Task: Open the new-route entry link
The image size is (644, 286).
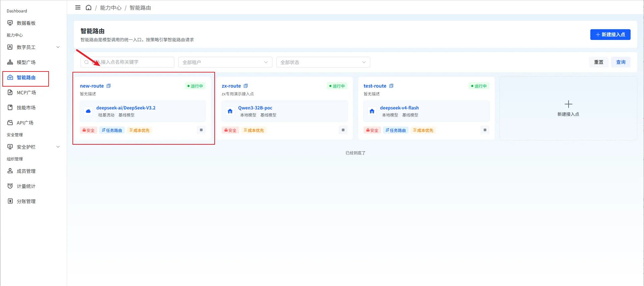Action: coord(92,86)
